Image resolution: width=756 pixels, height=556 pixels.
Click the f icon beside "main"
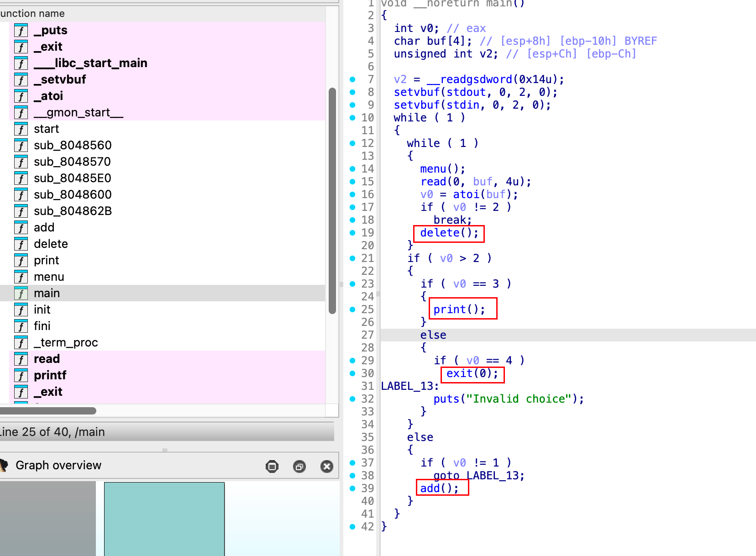coord(21,294)
